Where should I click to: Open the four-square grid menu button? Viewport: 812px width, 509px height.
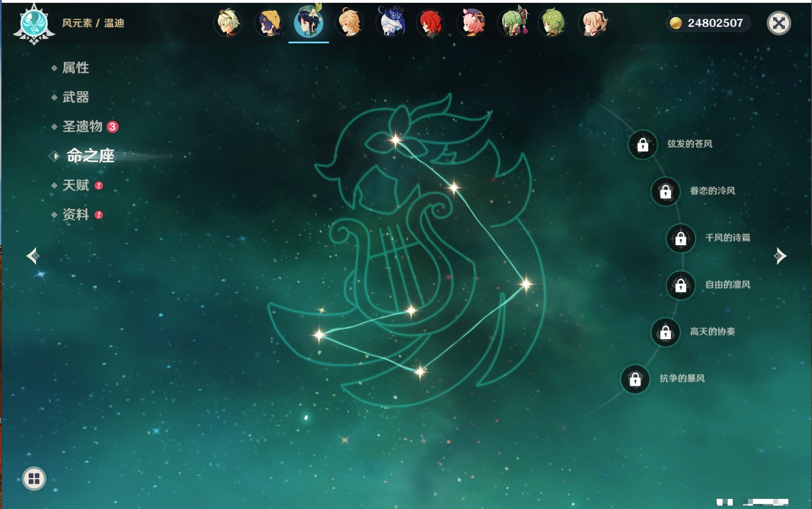pyautogui.click(x=34, y=479)
